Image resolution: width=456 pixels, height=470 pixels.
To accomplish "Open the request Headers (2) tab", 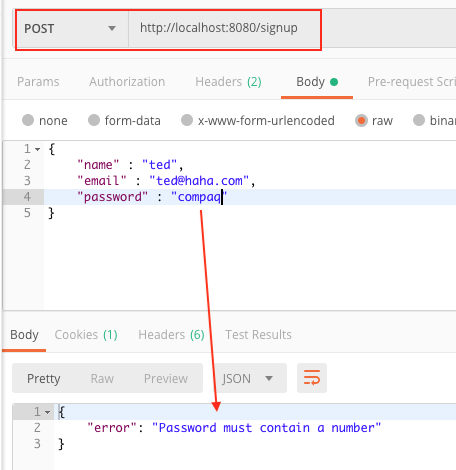I will point(228,82).
